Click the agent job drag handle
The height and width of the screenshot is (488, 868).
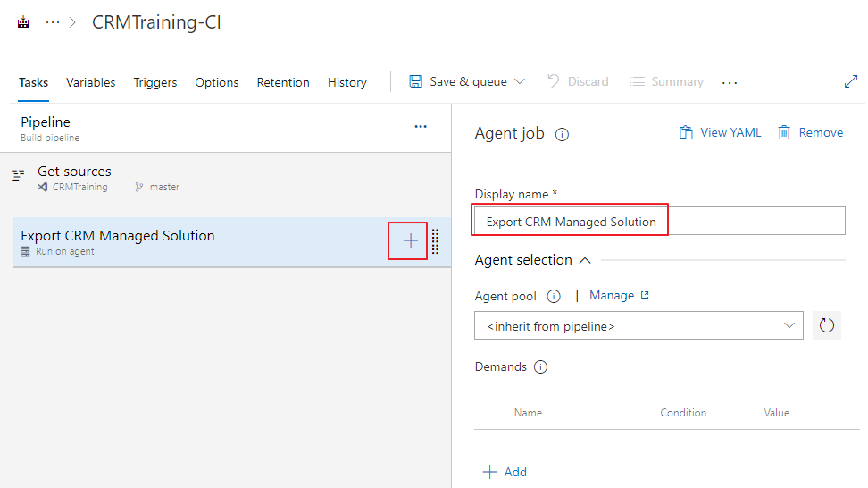point(435,241)
